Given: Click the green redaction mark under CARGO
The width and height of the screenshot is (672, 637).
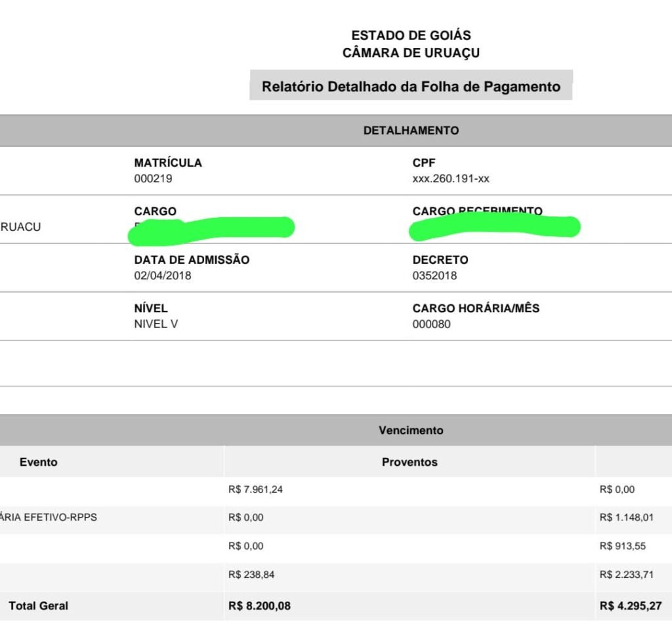Looking at the screenshot, I should [217, 228].
